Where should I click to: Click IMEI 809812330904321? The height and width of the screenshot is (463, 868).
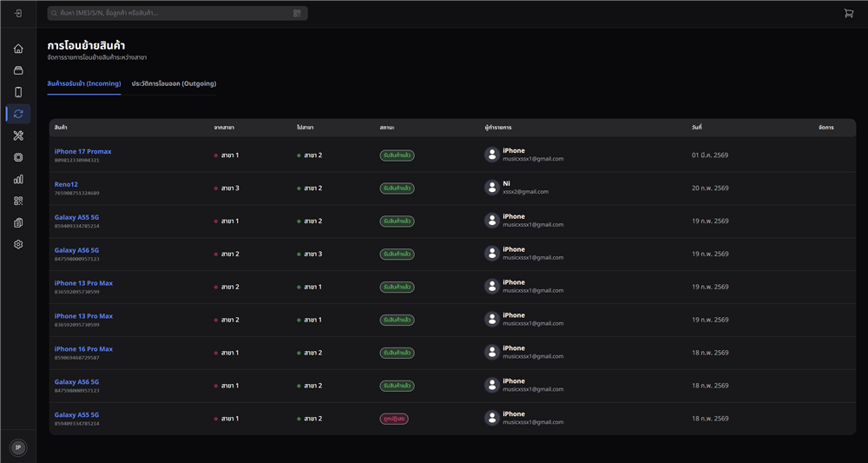77,160
